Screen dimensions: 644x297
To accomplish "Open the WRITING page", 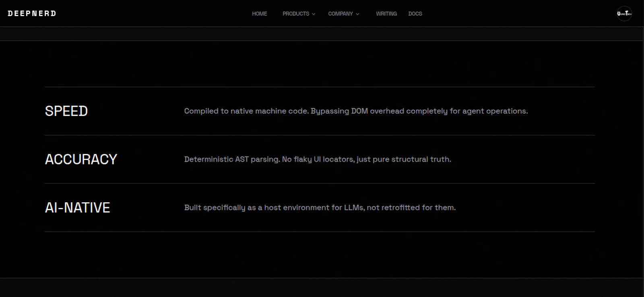I will (386, 14).
